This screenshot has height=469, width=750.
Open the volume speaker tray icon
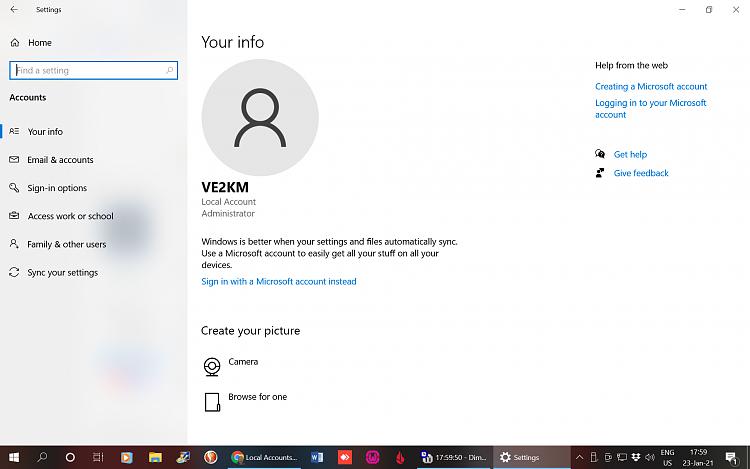[x=650, y=458]
